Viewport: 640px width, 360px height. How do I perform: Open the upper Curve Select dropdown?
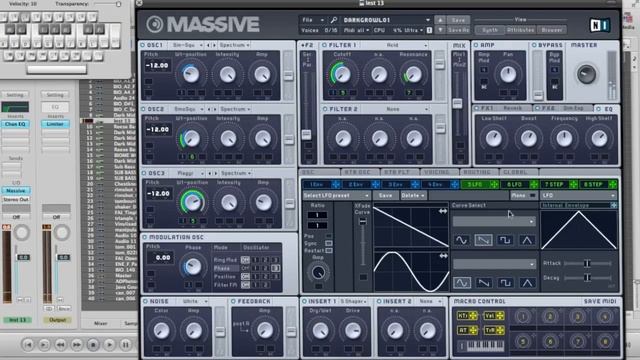click(x=494, y=221)
